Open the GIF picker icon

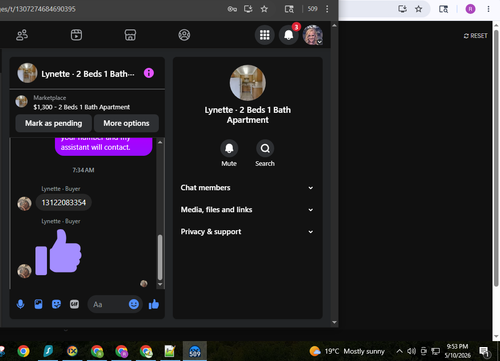point(74,304)
